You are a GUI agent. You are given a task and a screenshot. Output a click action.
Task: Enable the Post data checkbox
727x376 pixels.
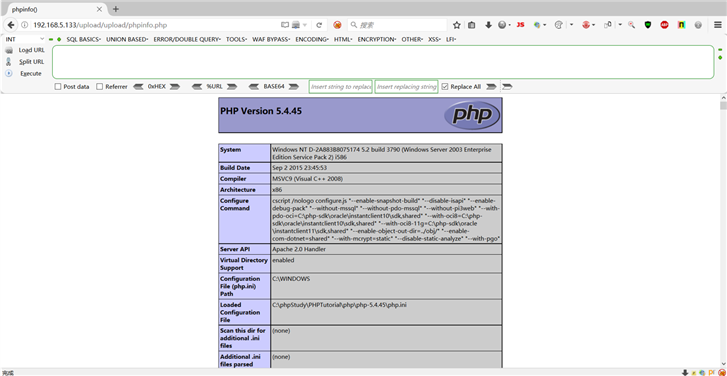58,87
